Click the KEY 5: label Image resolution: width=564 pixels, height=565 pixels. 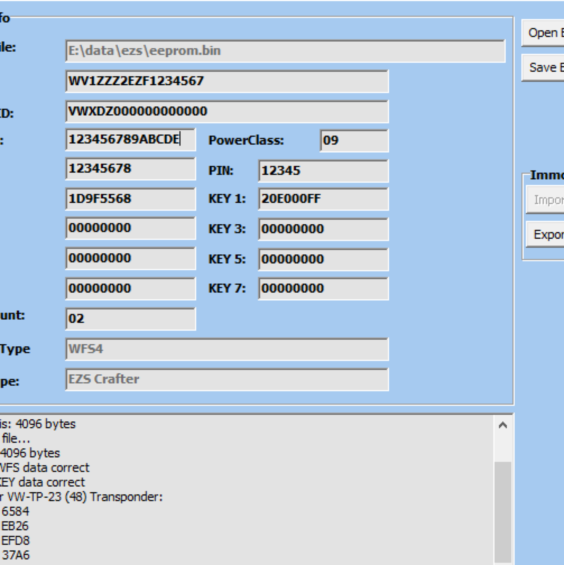pyautogui.click(x=227, y=259)
